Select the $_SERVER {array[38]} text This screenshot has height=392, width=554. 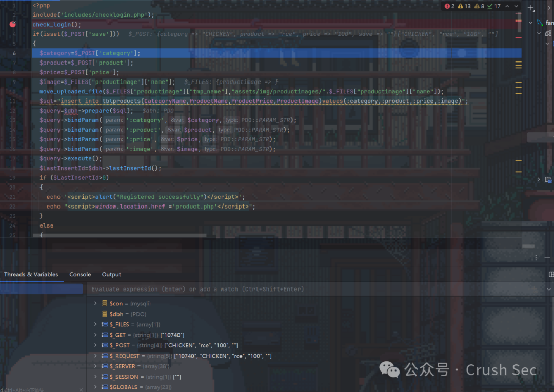[x=156, y=366]
